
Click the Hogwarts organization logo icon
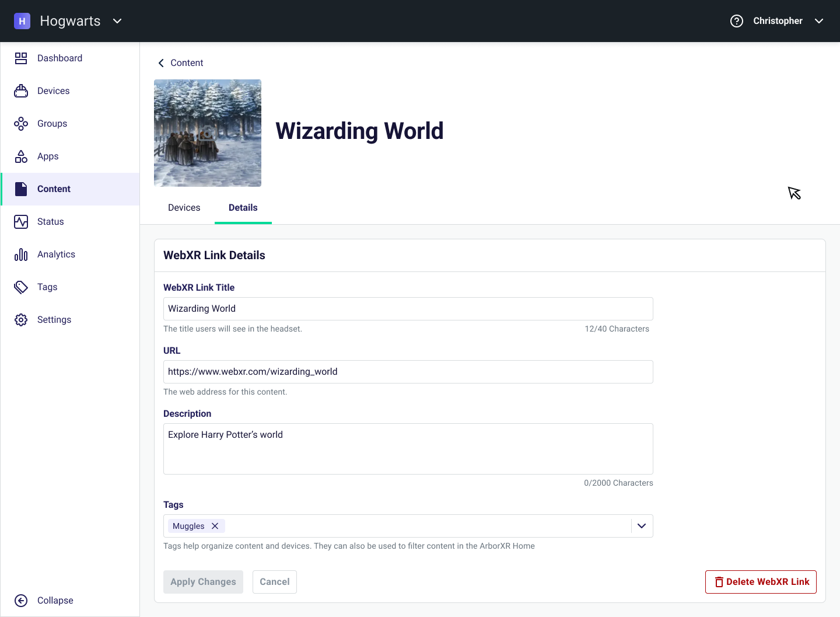pyautogui.click(x=22, y=21)
